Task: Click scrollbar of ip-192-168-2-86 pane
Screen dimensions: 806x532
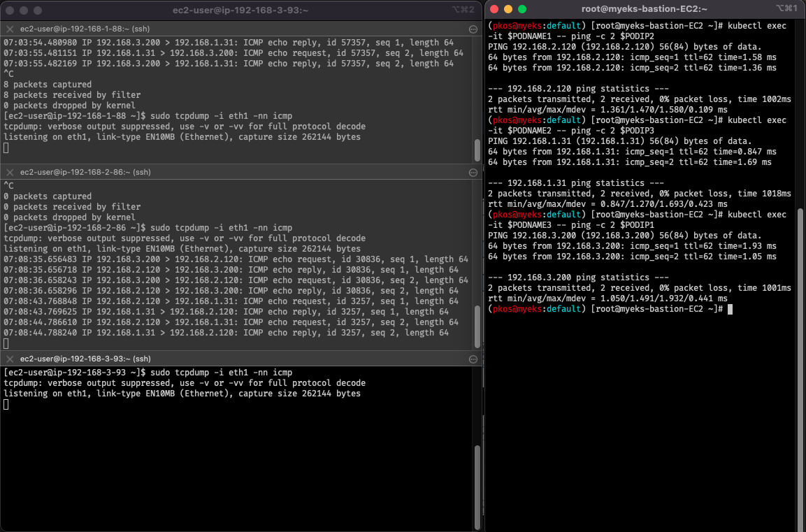Action: [x=477, y=326]
